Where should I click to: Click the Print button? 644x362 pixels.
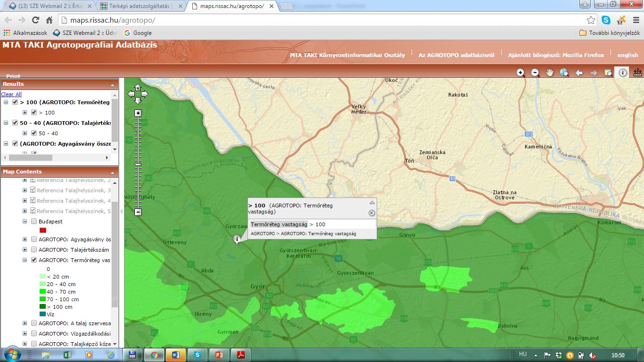(13, 76)
